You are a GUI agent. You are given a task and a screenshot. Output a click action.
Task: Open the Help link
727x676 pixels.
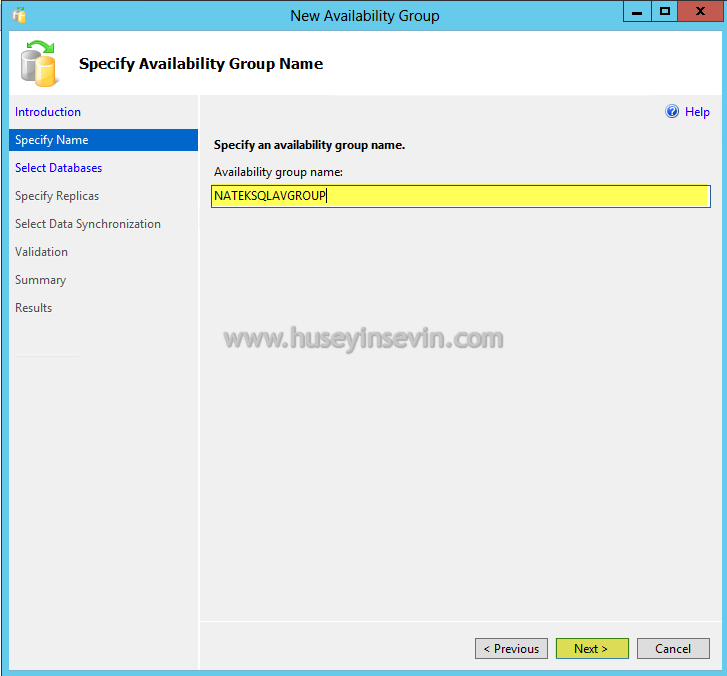point(697,112)
